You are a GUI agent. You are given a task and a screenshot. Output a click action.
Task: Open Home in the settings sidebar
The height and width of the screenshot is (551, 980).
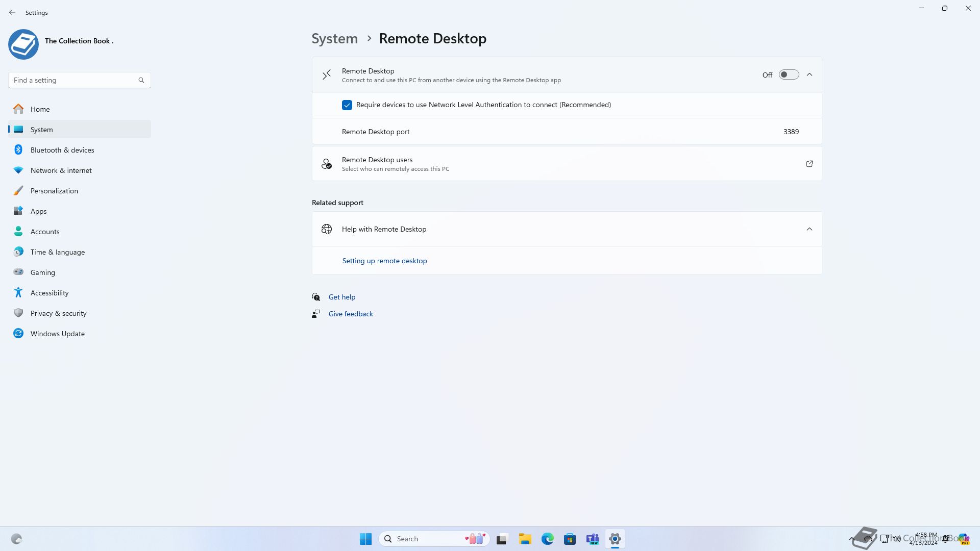(80, 109)
